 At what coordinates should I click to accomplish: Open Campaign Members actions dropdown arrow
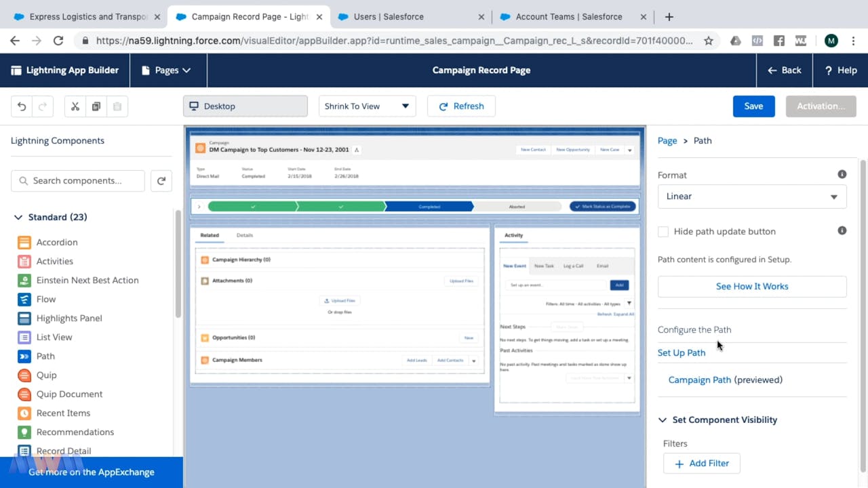(474, 361)
